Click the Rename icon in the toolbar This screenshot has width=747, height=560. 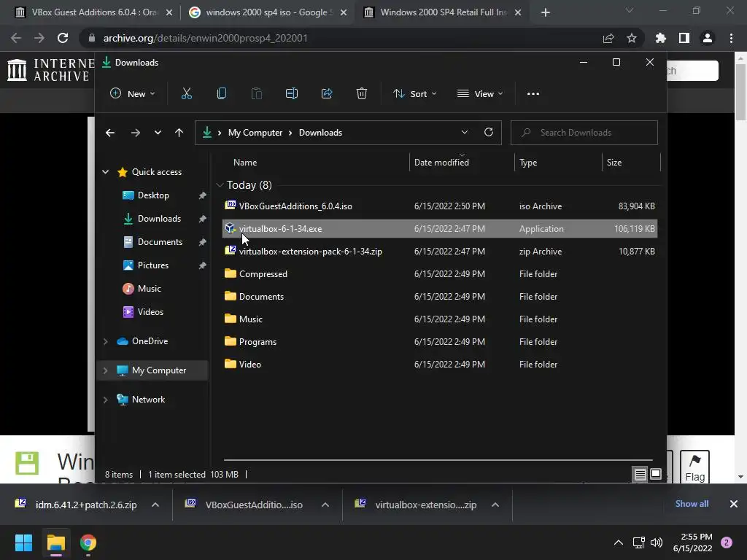pos(292,94)
